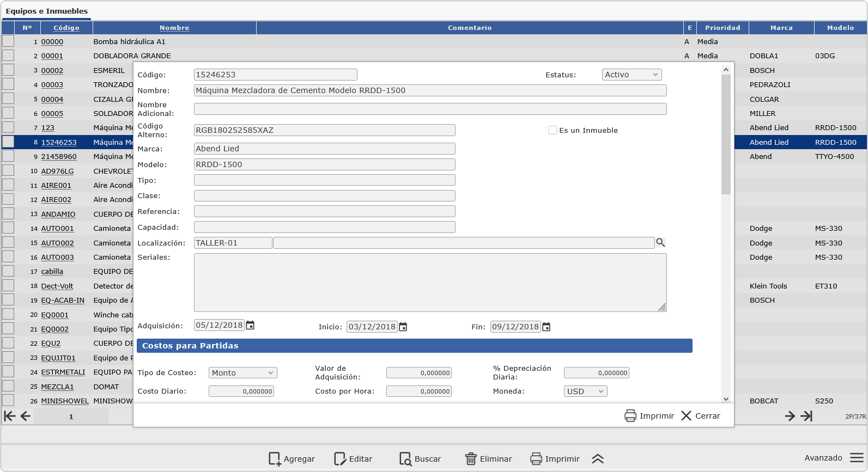Open the Moneda dropdown showing USD
868x472 pixels.
[x=586, y=391]
